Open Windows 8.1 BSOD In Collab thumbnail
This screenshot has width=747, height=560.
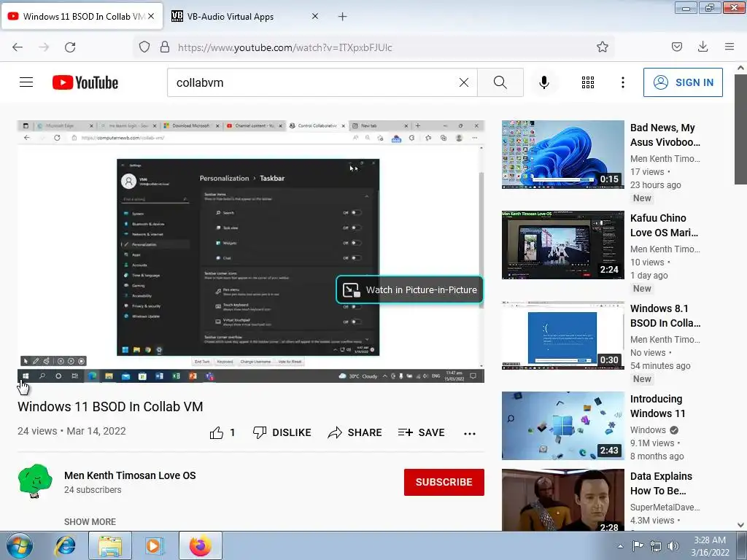[x=562, y=335]
